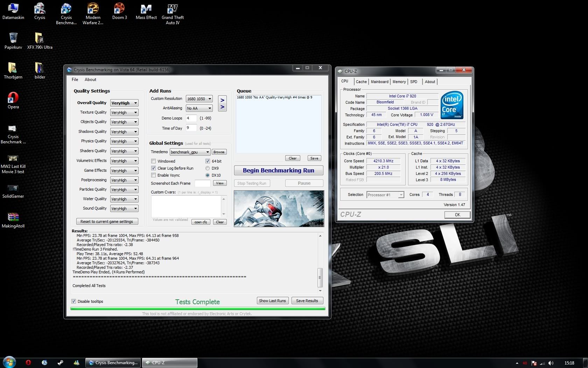588x368 pixels.
Task: Open the Windows Start orb
Action: coord(9,362)
